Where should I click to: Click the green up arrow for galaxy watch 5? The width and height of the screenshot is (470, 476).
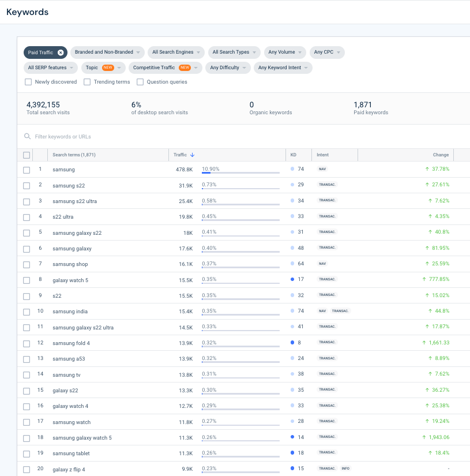pos(424,279)
